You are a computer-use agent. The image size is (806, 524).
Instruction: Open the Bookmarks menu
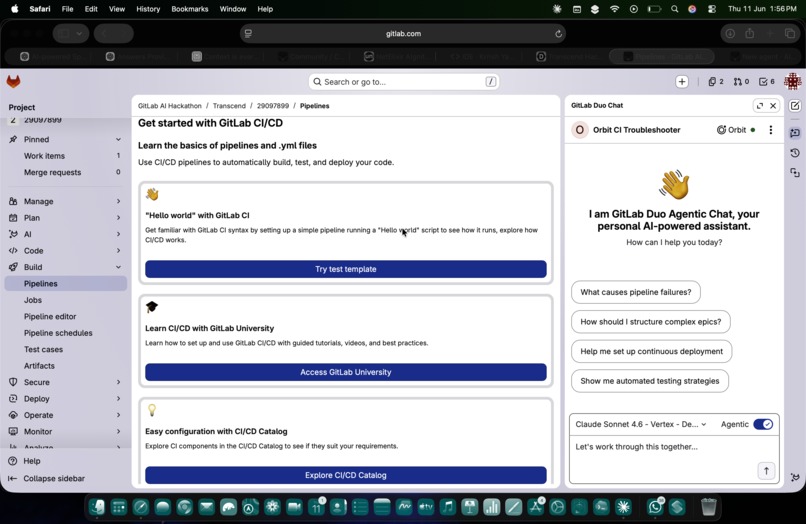pos(190,9)
